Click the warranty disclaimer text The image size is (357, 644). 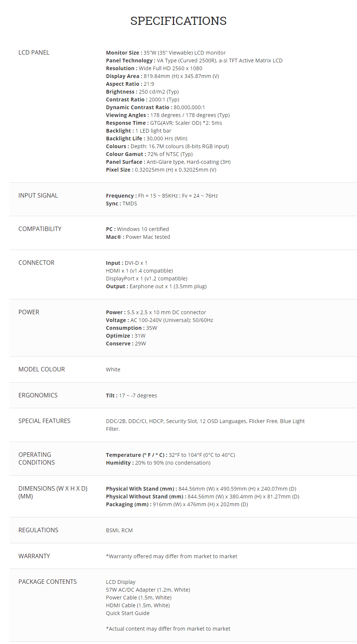(171, 556)
